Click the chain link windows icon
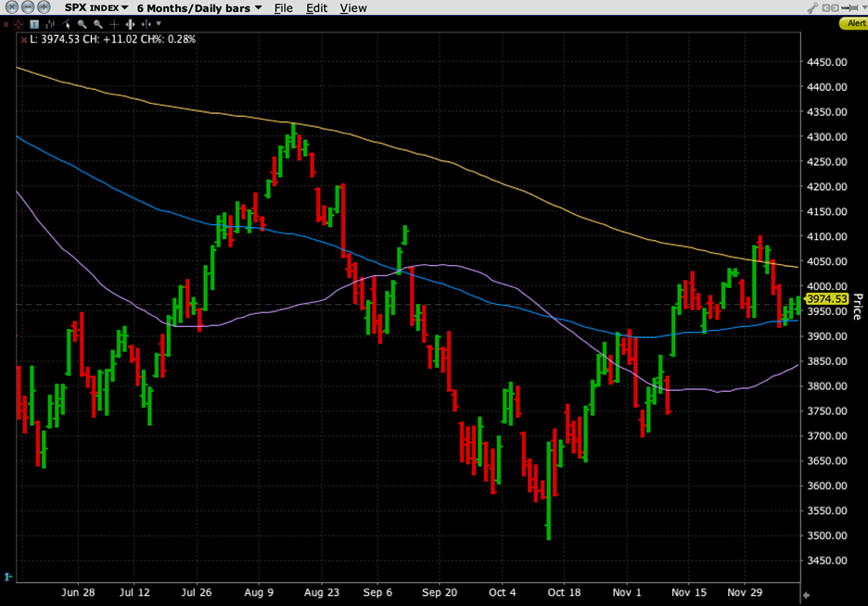 tap(830, 7)
